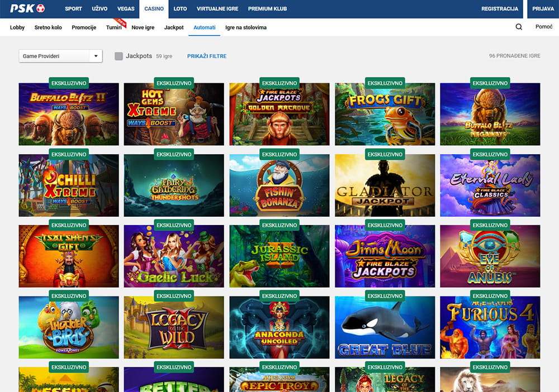559x392 pixels.
Task: Select the Automati tab
Action: (204, 27)
